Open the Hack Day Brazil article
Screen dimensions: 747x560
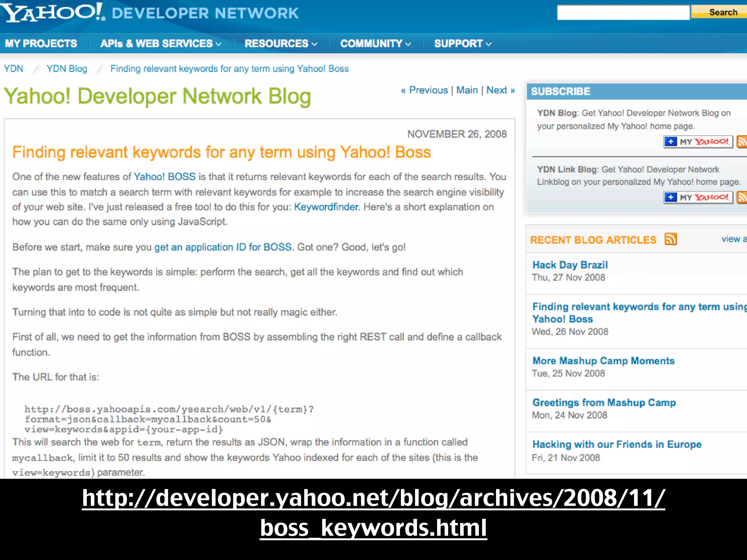(x=570, y=265)
